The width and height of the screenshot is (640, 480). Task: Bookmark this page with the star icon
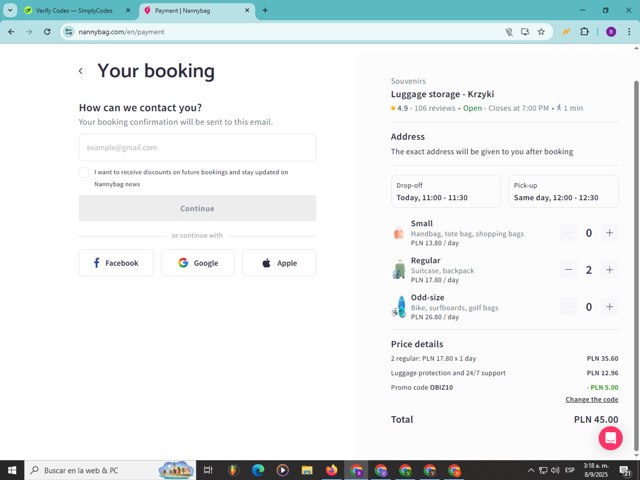[x=541, y=32]
